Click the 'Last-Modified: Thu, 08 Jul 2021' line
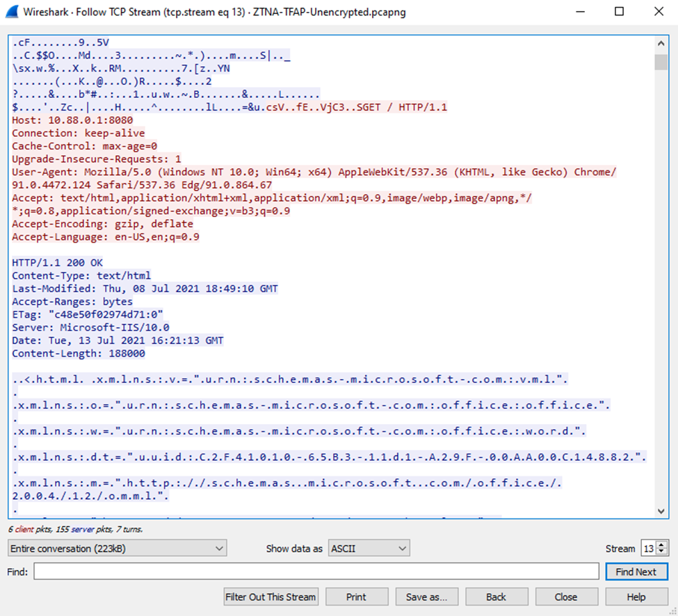The image size is (678, 616). pyautogui.click(x=145, y=289)
